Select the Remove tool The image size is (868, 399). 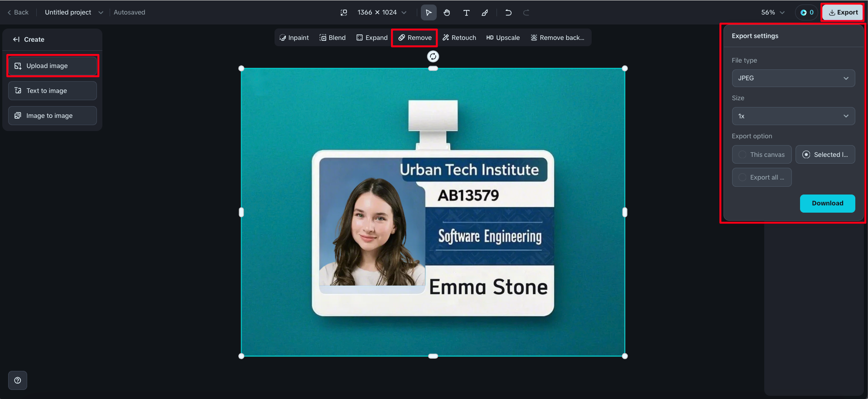[415, 38]
